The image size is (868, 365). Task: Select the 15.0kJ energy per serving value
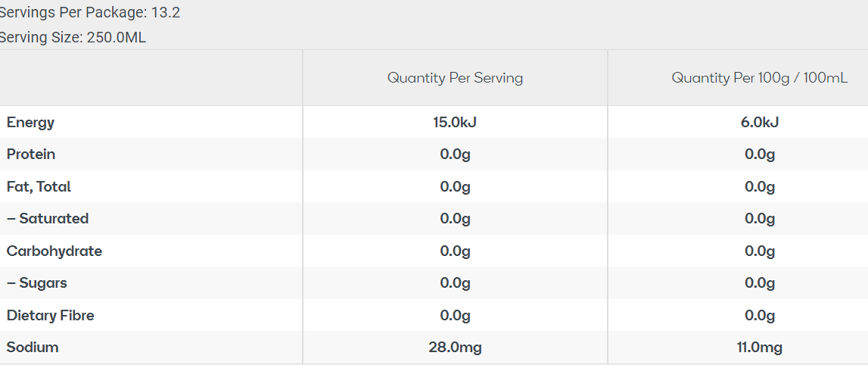455,122
